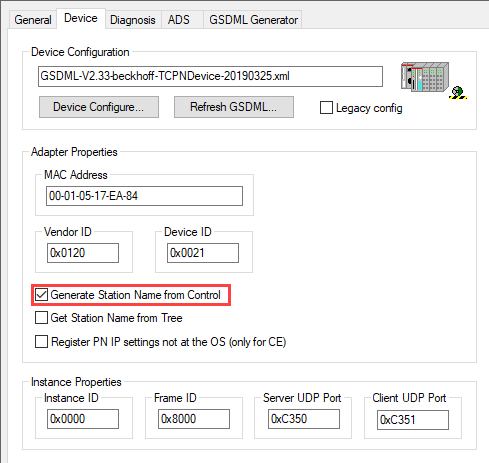The image size is (489, 463).
Task: Enable Get Station Name from Tree
Action: pos(41,317)
